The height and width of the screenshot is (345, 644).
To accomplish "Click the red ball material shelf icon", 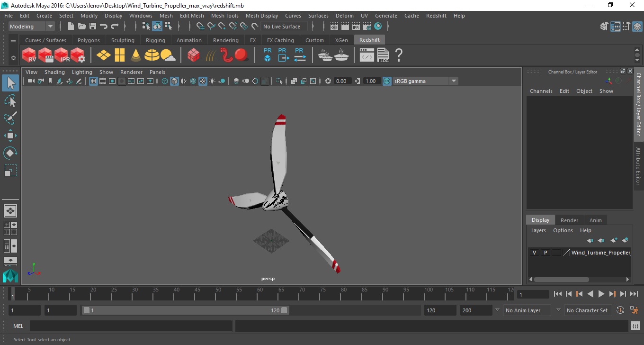I will 241,55.
